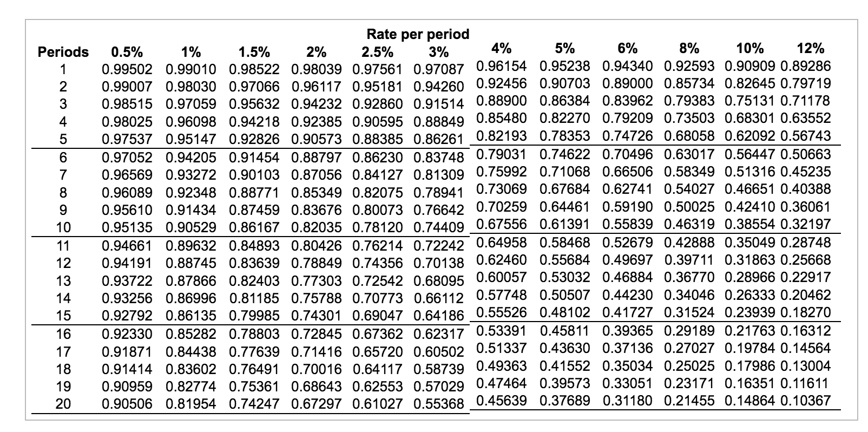The image size is (868, 432).
Task: Click the 2.5% column header
Action: pyautogui.click(x=377, y=52)
